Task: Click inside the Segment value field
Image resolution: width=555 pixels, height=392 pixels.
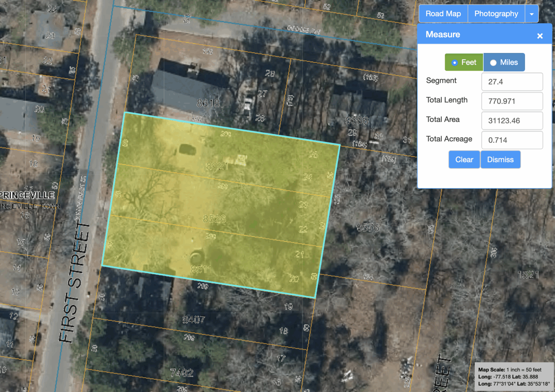Action: [512, 82]
